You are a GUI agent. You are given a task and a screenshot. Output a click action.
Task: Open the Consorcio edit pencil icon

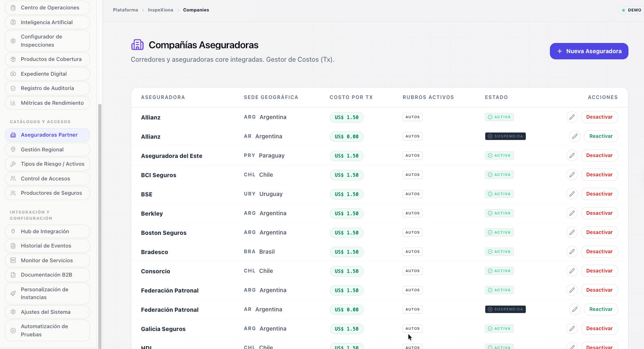point(572,271)
